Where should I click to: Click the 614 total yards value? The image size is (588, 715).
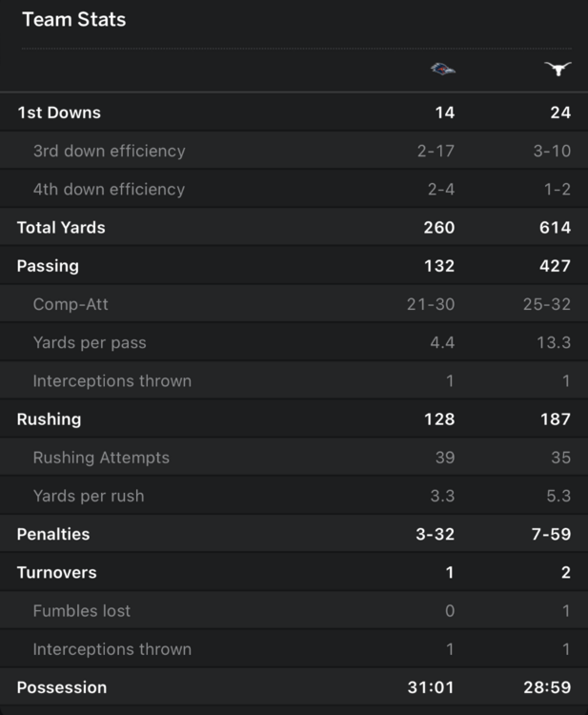555,227
